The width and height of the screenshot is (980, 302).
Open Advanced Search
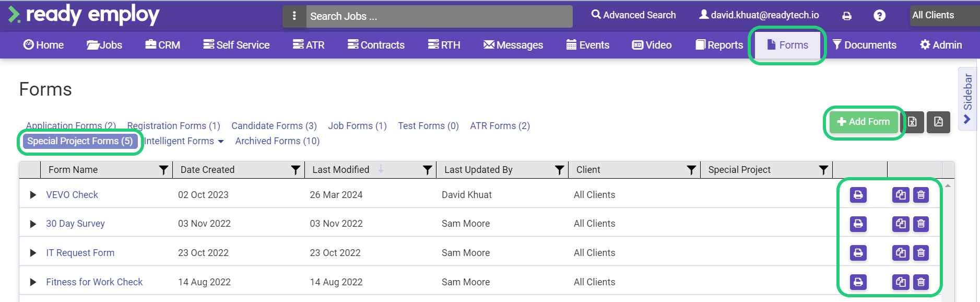633,15
